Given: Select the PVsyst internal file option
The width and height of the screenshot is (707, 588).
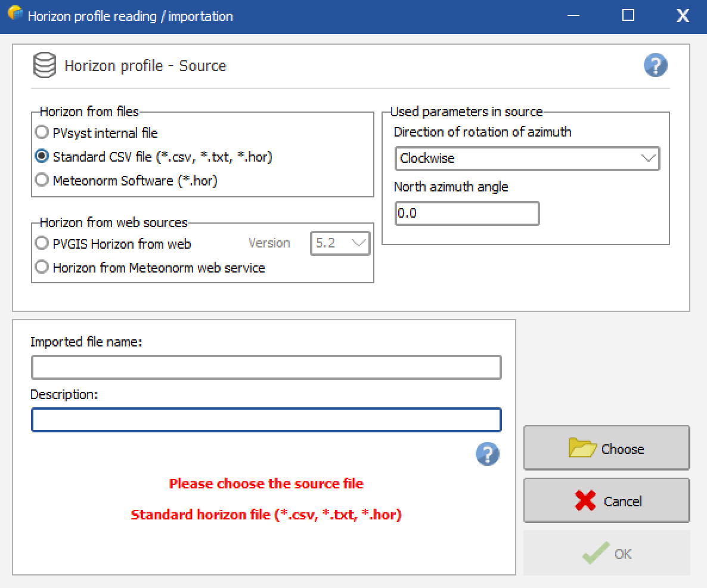Looking at the screenshot, I should (x=42, y=133).
